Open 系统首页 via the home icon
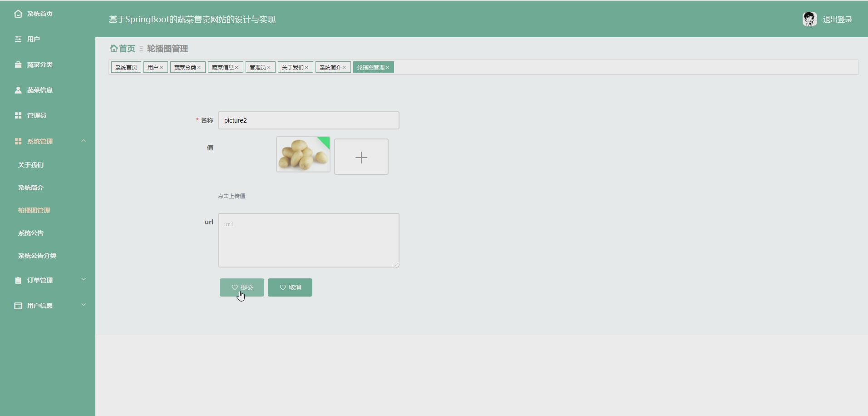This screenshot has width=868, height=416. pos(18,14)
